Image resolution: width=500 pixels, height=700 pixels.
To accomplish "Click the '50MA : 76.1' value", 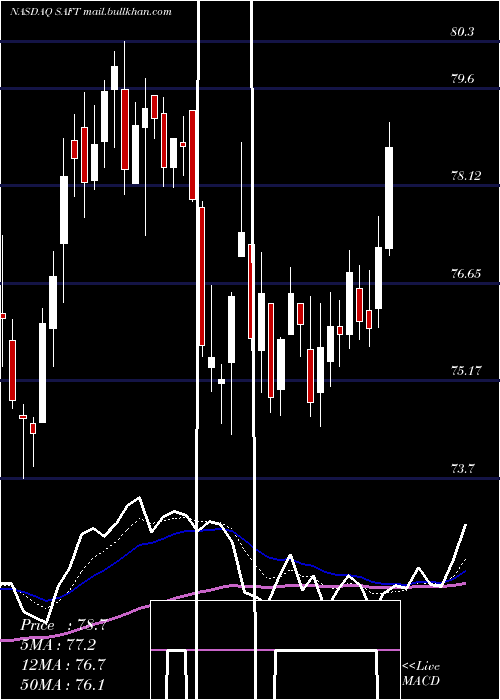I will pos(63,684).
